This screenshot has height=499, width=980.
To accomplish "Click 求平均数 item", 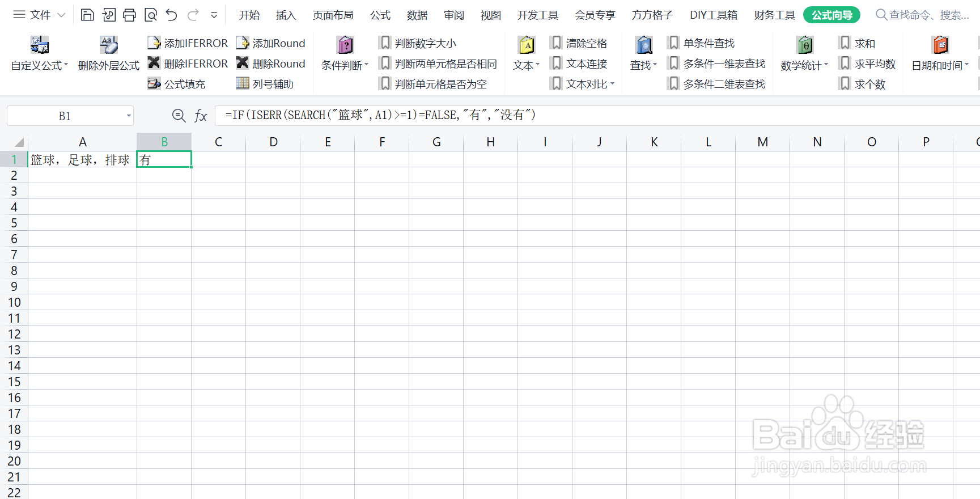I will point(867,64).
